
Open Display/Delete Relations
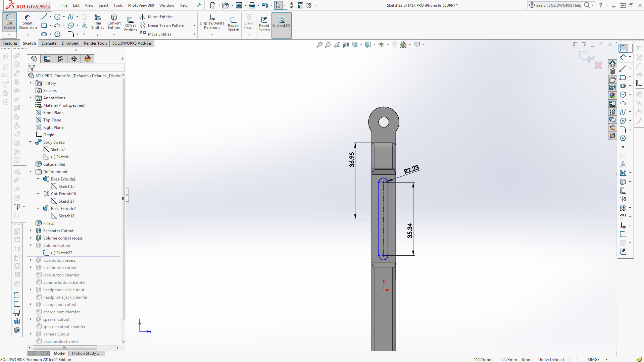pos(212,22)
